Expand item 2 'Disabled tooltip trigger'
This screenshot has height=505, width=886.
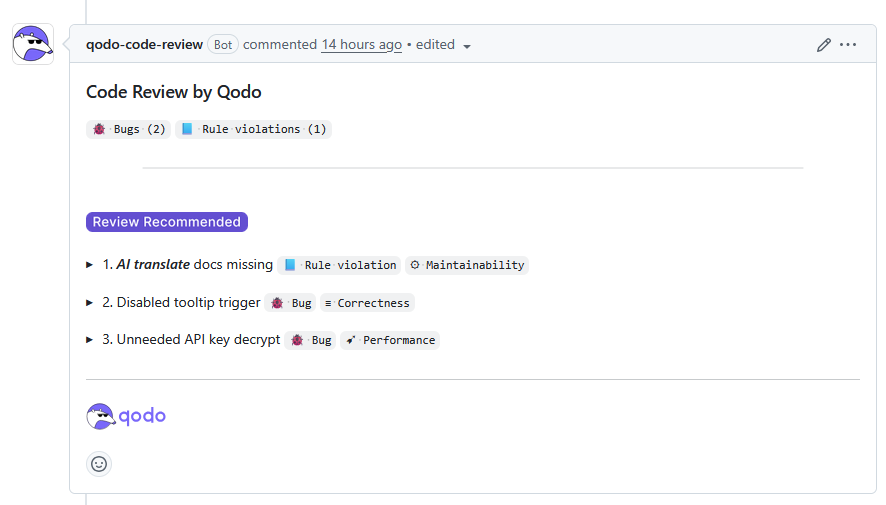(x=89, y=303)
